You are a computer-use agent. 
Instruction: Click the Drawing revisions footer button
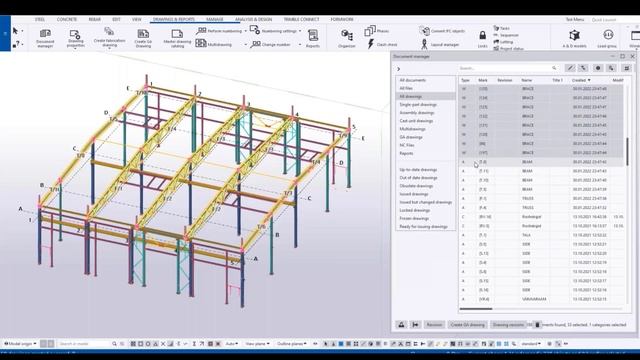pyautogui.click(x=508, y=324)
